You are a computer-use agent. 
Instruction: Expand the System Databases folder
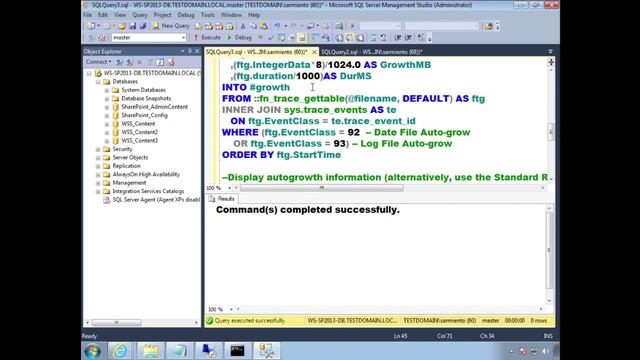click(x=107, y=90)
